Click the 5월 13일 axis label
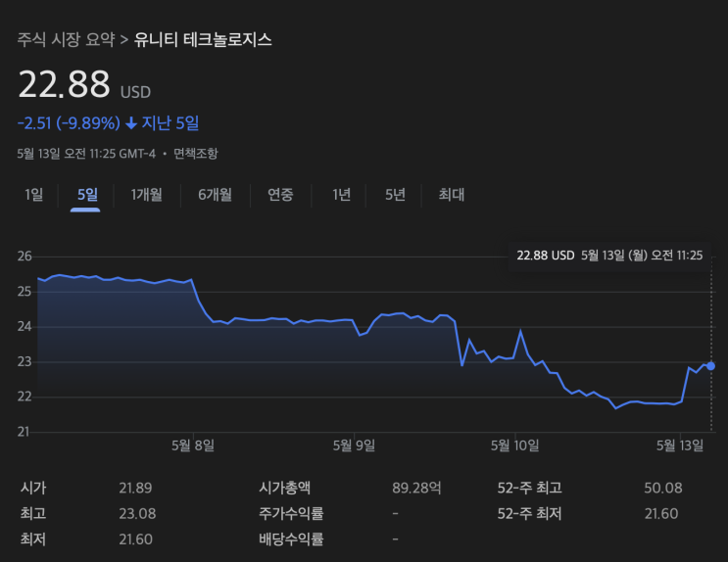Screen dimensions: 728x562 tap(680, 446)
